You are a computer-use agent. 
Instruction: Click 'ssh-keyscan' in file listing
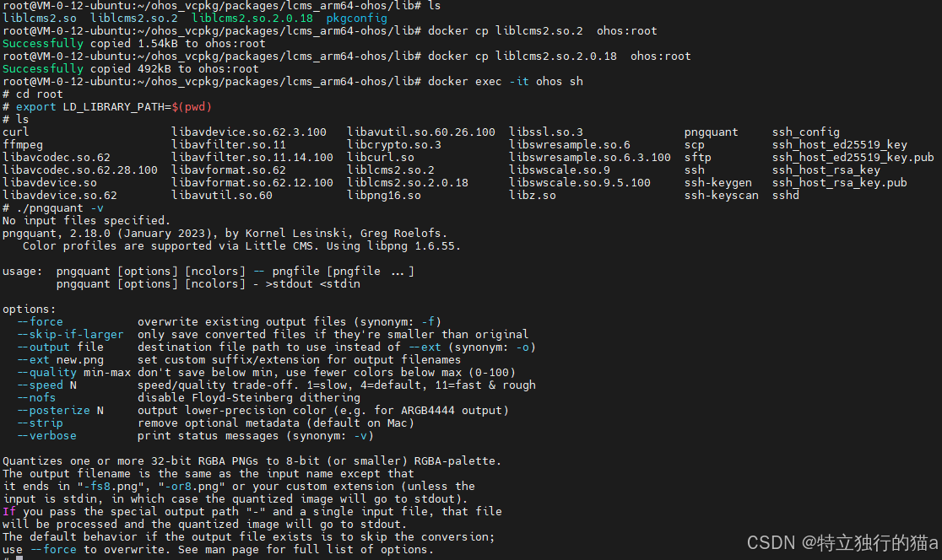point(722,195)
